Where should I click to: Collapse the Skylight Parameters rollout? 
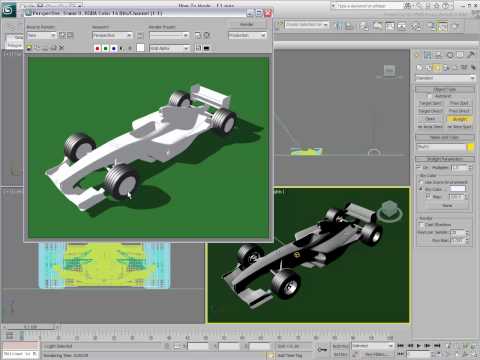click(445, 159)
